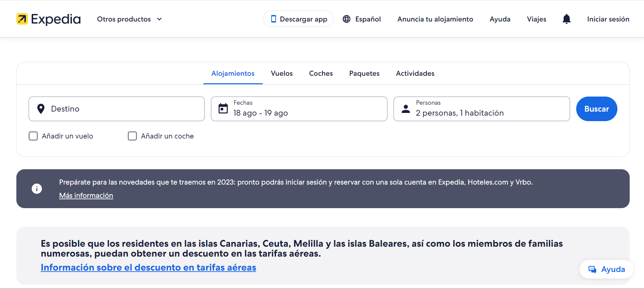Open the Personas 2 personas, 1 habitación selector
The width and height of the screenshot is (644, 289).
[x=481, y=109]
